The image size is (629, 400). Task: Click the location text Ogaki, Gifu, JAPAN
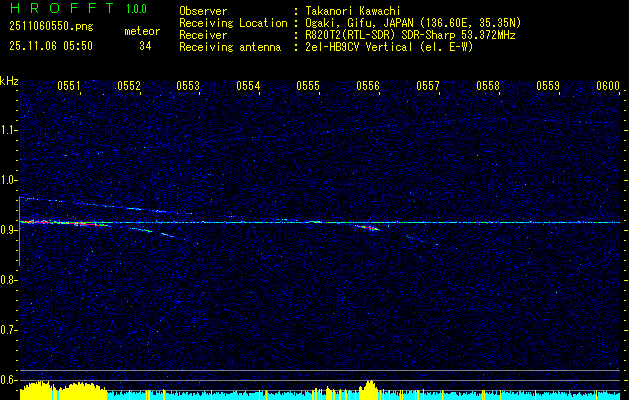359,23
